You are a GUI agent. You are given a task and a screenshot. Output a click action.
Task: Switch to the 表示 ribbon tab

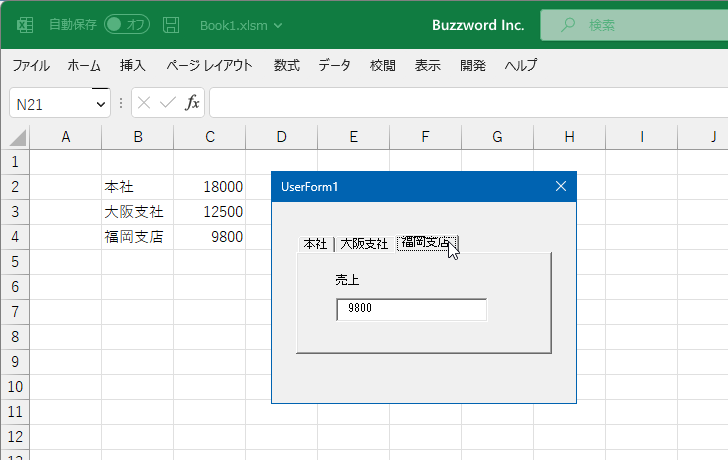(x=428, y=65)
